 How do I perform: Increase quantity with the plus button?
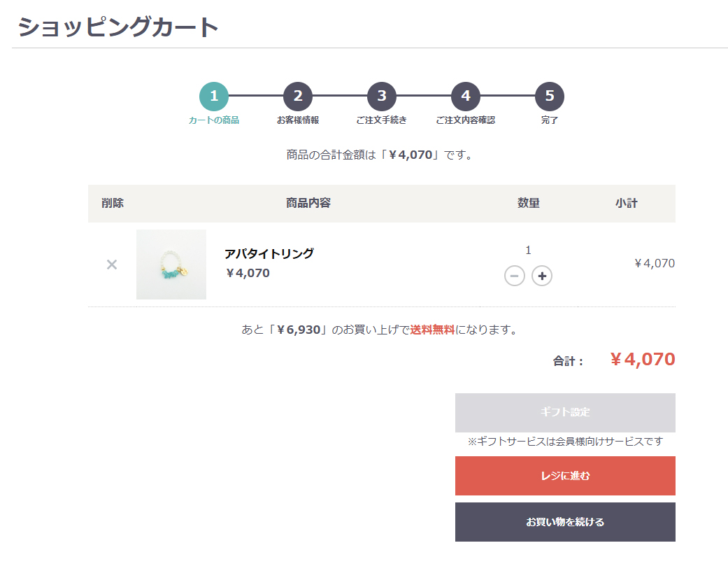[542, 276]
